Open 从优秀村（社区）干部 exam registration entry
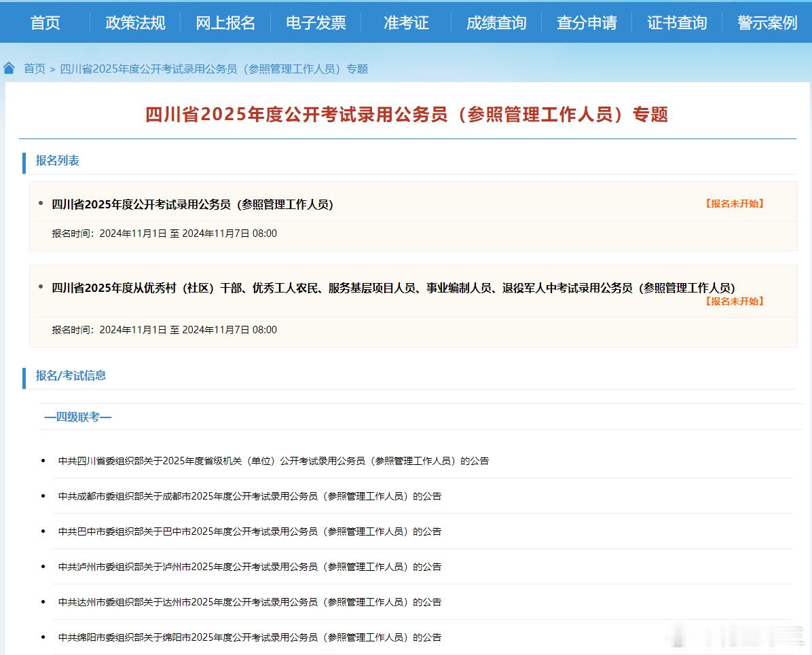The height and width of the screenshot is (655, 812). pos(393,288)
